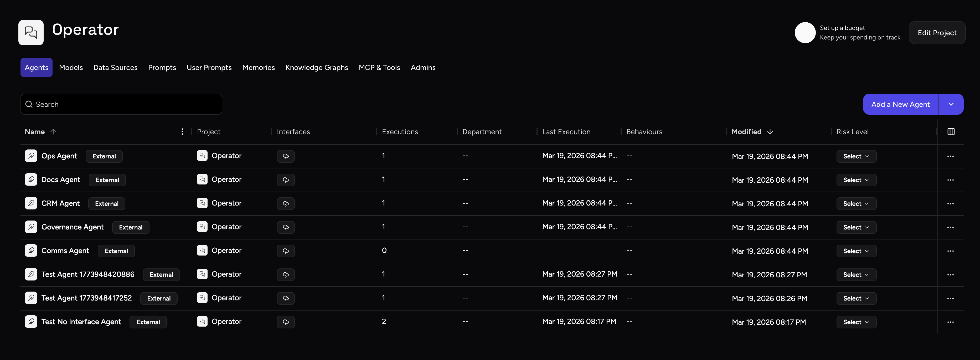
Task: Click the Edit Project button
Action: [x=937, y=33]
